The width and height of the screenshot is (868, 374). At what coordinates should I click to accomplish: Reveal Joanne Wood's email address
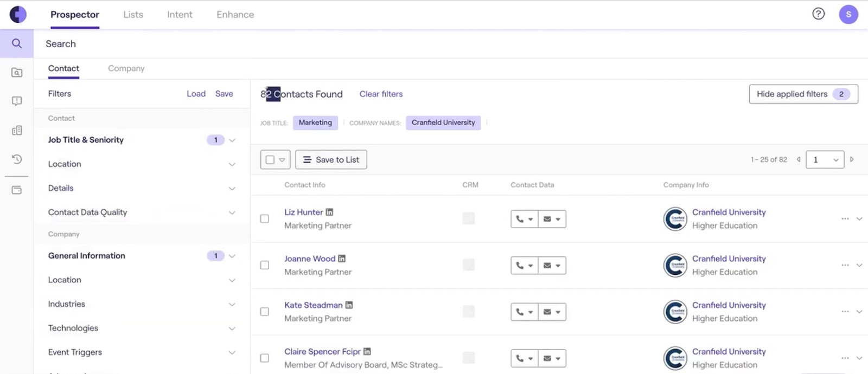click(x=552, y=266)
